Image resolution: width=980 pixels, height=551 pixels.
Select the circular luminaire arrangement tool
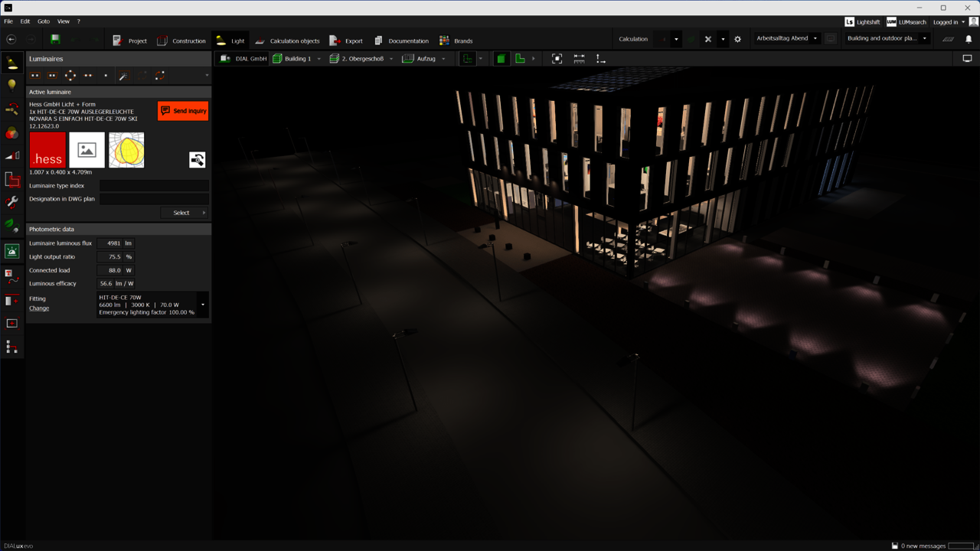pos(70,76)
